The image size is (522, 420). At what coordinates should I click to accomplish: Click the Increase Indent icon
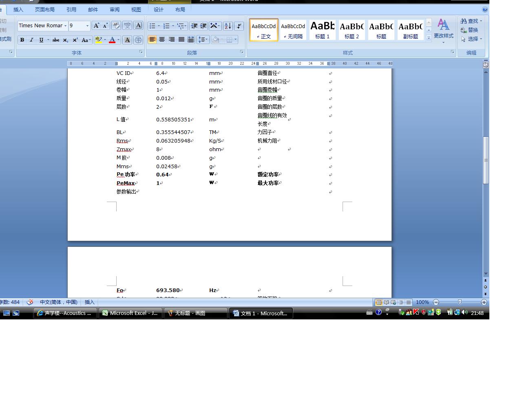[x=203, y=26]
